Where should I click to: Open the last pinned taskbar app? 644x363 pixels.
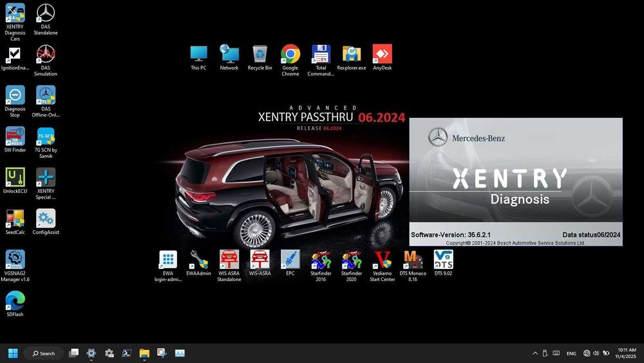point(180,353)
